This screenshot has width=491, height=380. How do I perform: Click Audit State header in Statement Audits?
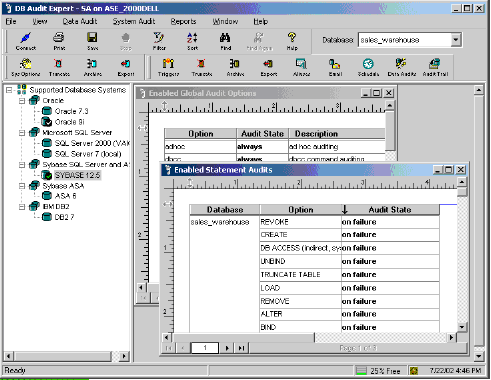390,210
